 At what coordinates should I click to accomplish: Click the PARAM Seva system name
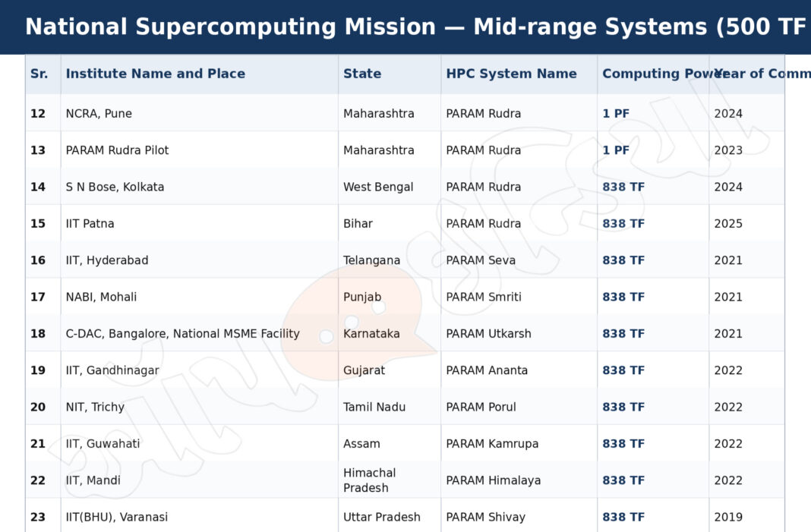pyautogui.click(x=481, y=260)
